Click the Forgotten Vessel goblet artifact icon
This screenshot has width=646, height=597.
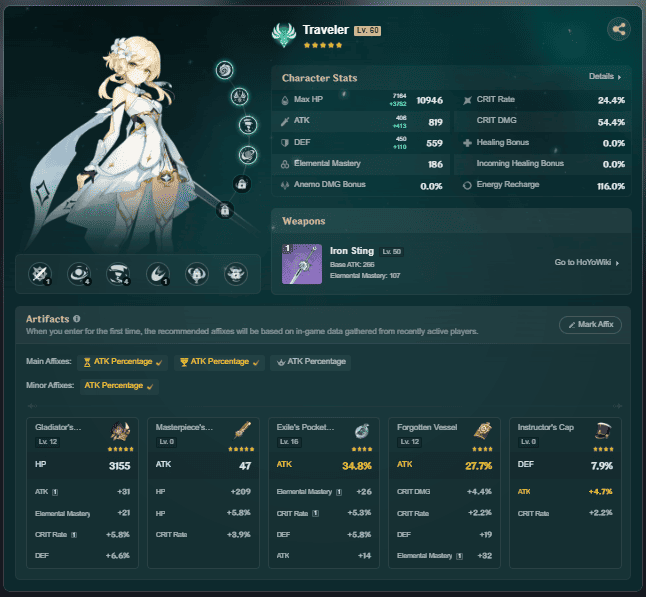(482, 431)
